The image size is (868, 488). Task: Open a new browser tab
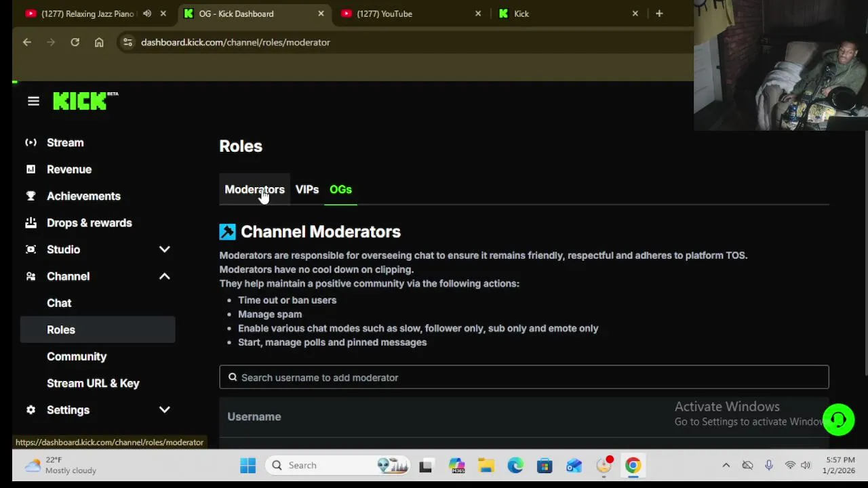[x=659, y=14]
